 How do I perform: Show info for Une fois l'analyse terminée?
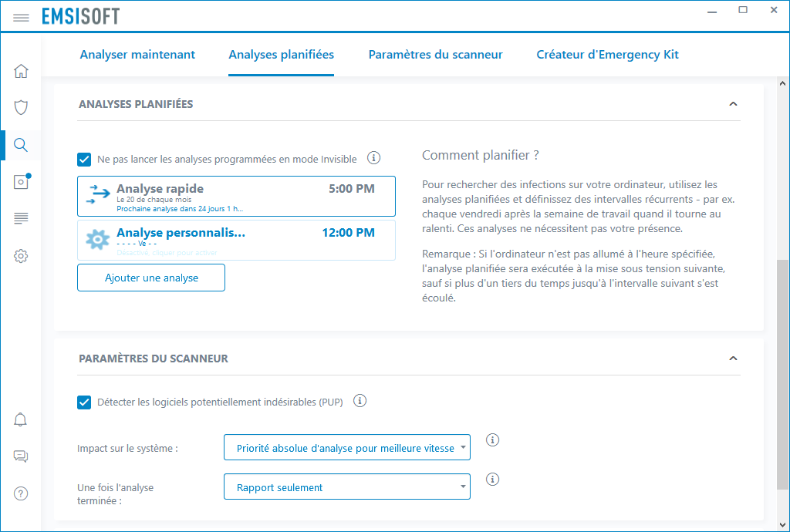point(492,479)
